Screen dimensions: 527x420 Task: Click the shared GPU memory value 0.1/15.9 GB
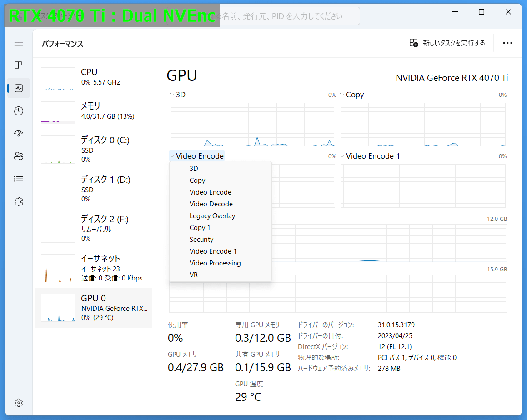(263, 368)
